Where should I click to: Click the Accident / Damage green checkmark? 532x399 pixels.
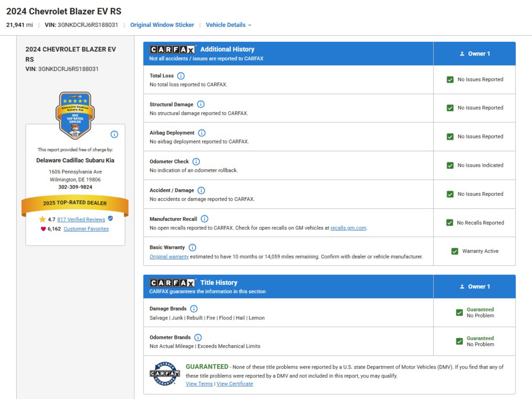point(450,194)
